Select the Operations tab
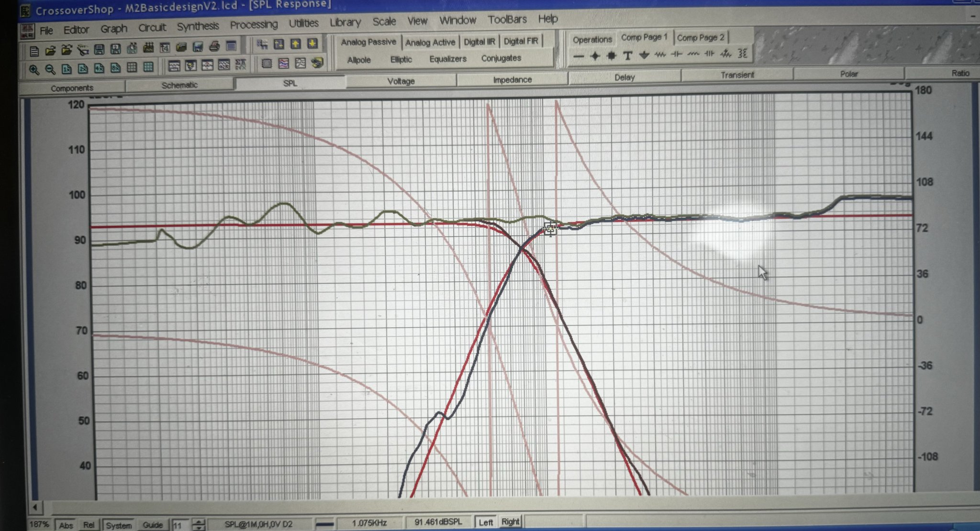The width and height of the screenshot is (980, 531). click(592, 39)
